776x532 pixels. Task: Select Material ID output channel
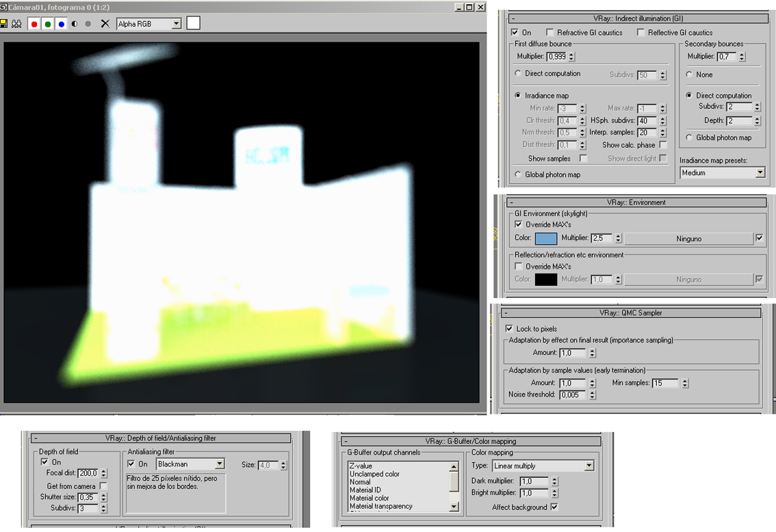[x=365, y=490]
